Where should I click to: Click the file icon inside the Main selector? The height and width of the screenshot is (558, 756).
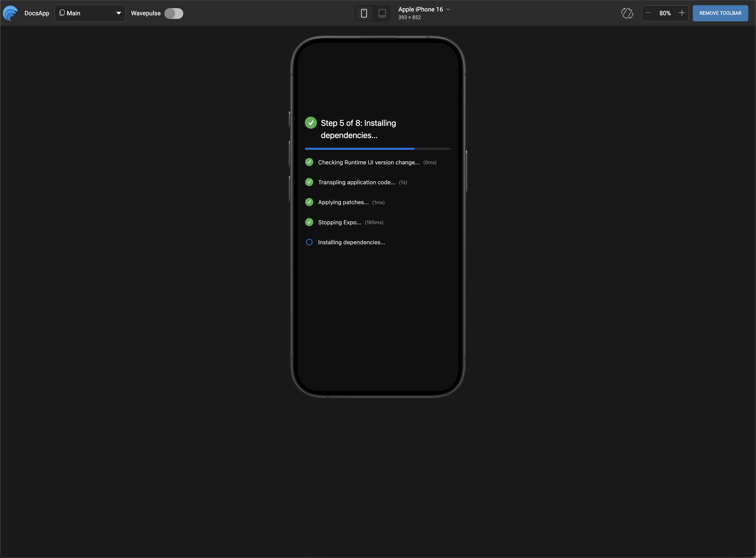pos(62,13)
